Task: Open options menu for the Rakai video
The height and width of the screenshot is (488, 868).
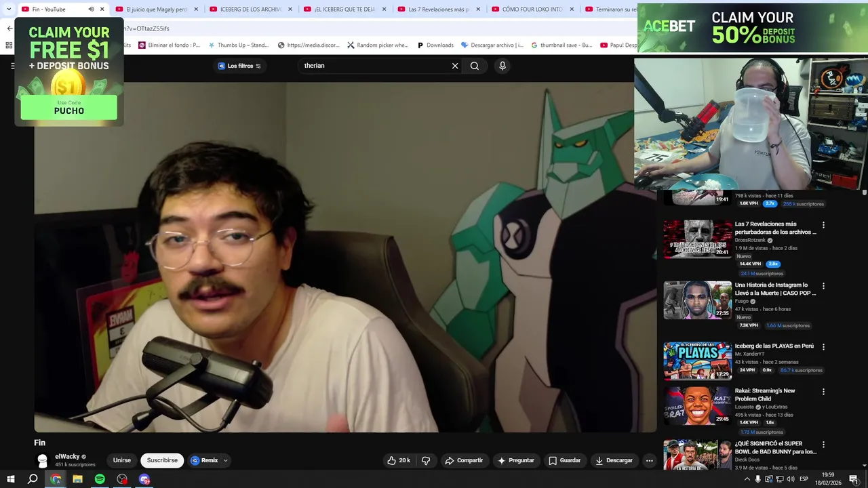Action: coord(823,392)
